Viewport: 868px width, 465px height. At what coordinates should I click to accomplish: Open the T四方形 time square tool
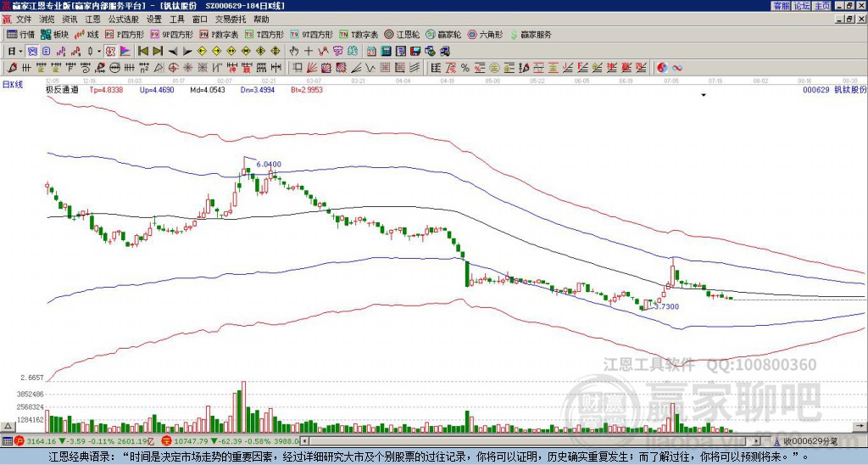(264, 34)
